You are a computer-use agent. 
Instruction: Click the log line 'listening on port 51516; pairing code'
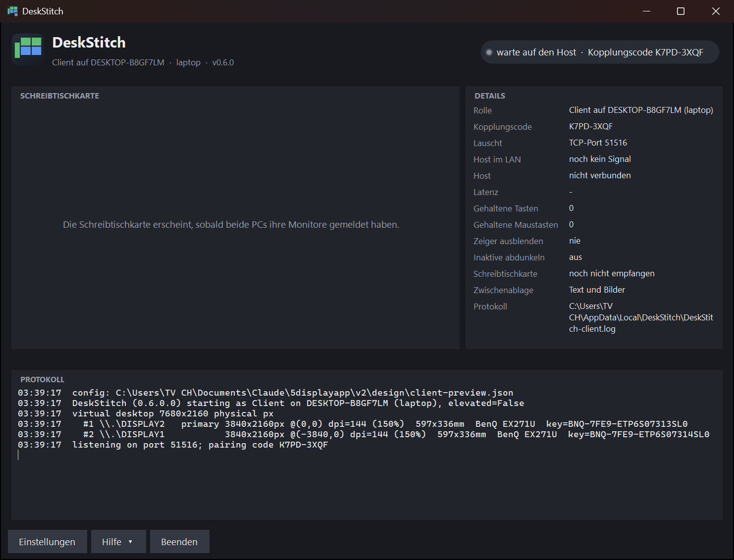(173, 445)
